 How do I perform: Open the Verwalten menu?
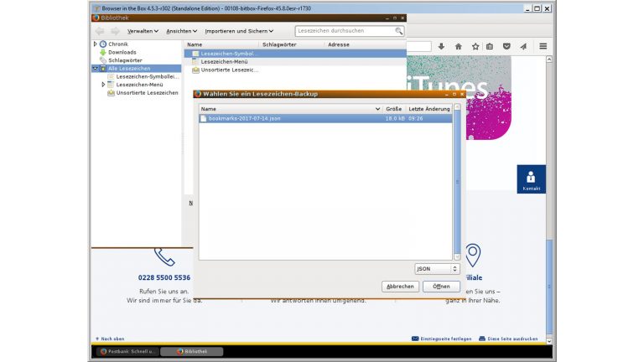click(x=143, y=31)
